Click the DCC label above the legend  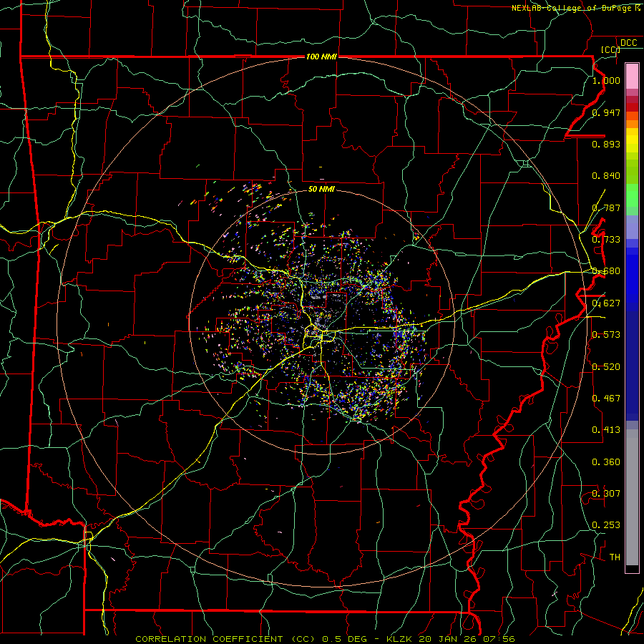(628, 43)
